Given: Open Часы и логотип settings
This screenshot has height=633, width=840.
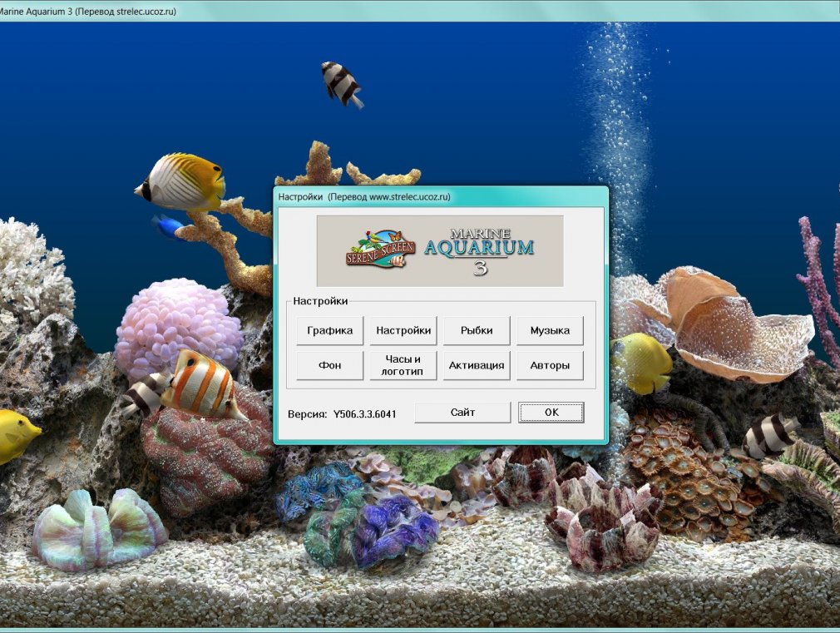Looking at the screenshot, I should coord(403,365).
